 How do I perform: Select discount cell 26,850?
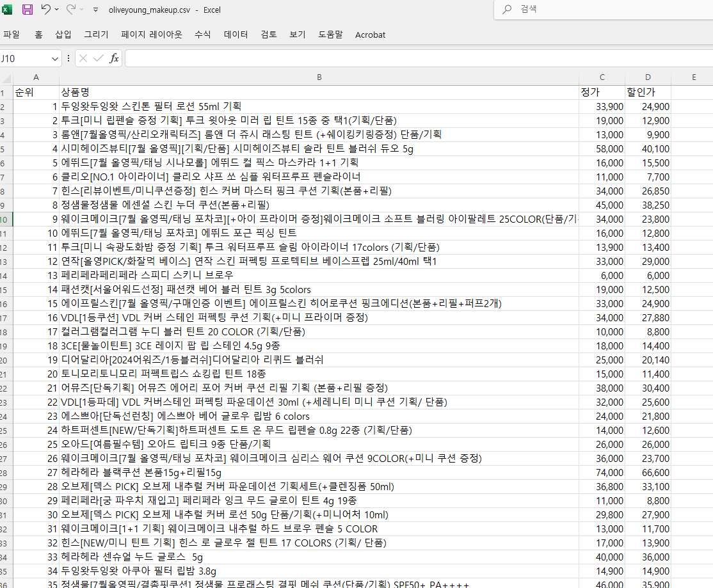(648, 191)
